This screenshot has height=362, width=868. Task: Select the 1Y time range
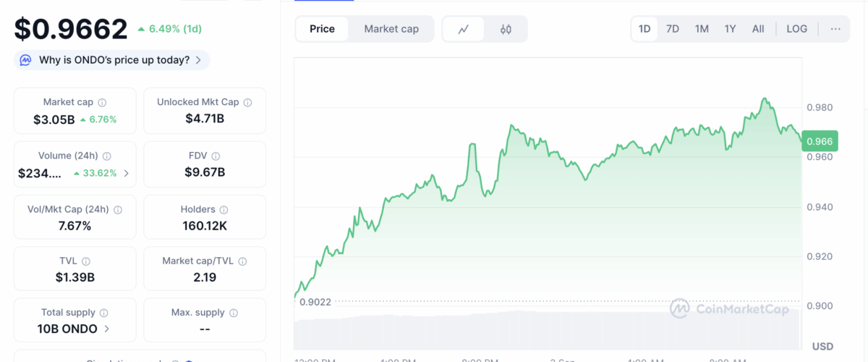pyautogui.click(x=730, y=29)
